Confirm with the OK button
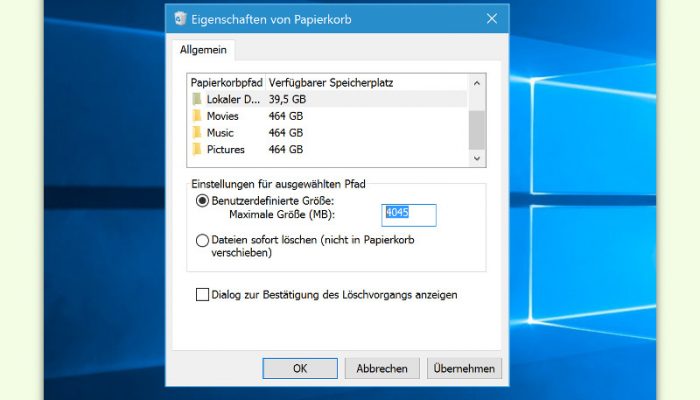 point(300,368)
